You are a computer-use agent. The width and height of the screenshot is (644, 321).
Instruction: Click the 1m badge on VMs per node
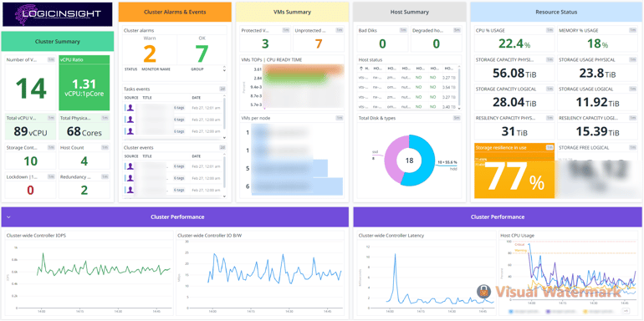tap(340, 118)
